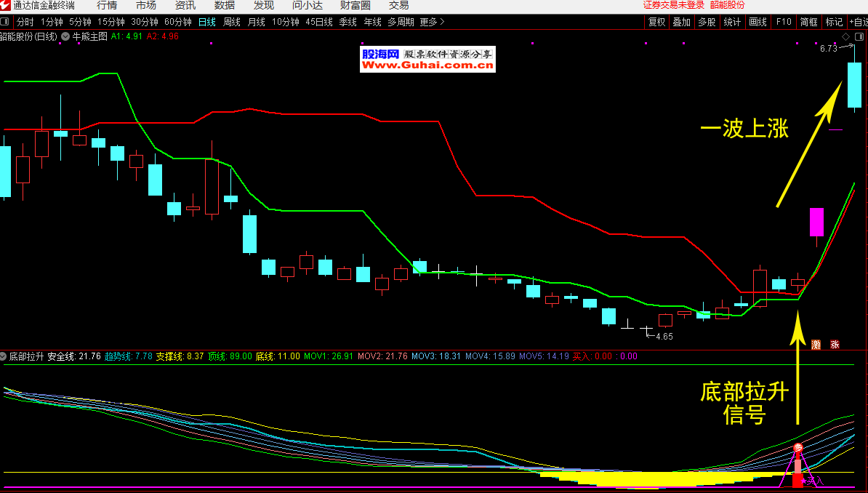Toggle the left sidebar panel icon

click(5, 22)
